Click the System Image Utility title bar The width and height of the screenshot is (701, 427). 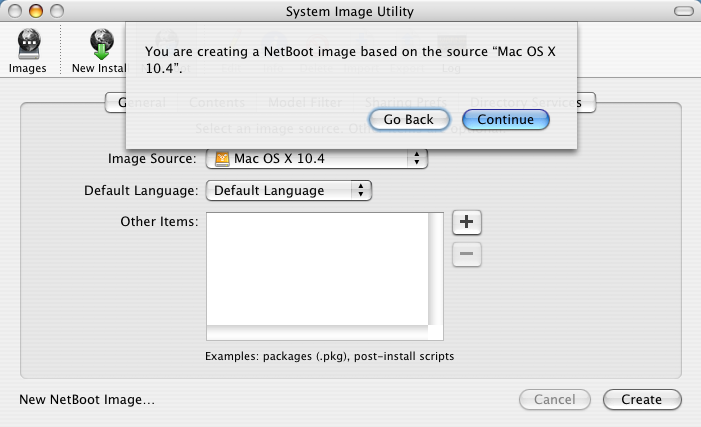click(x=350, y=11)
